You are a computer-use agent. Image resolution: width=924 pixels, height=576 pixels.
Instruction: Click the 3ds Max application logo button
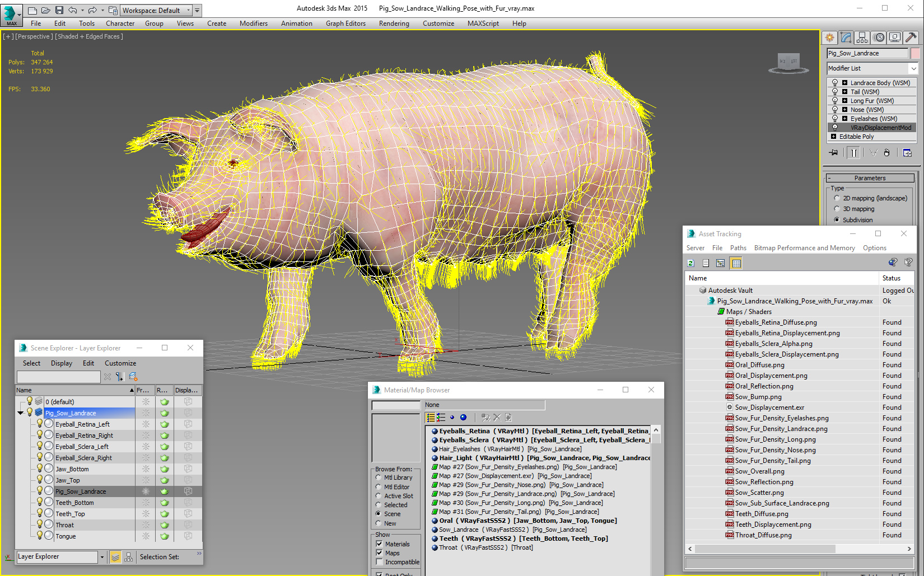click(x=11, y=15)
